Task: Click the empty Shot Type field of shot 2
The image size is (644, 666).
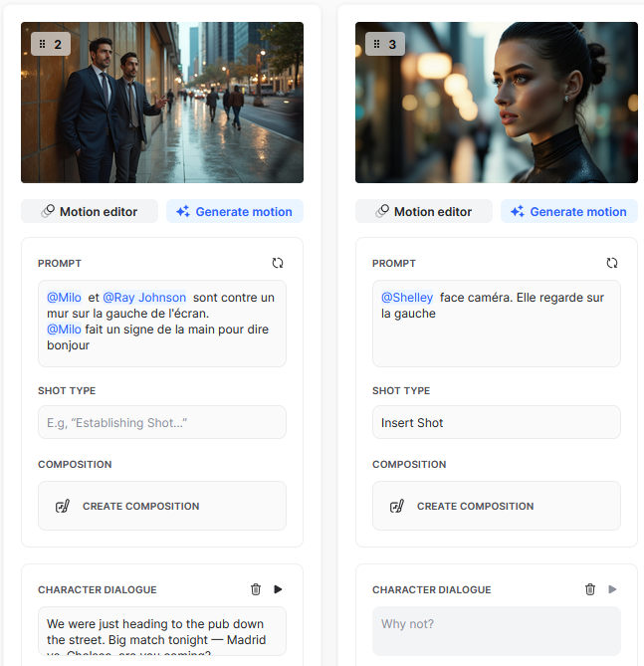Action: pos(162,422)
